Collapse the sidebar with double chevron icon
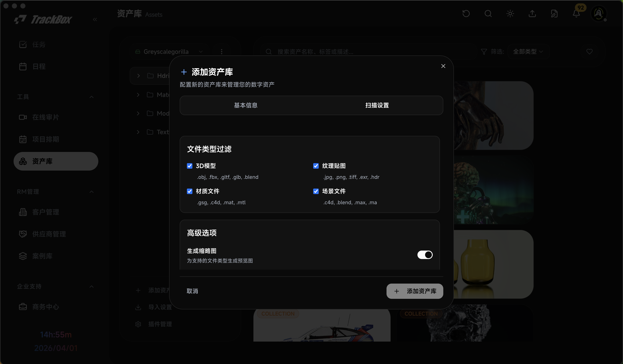This screenshot has height=364, width=623. (95, 19)
